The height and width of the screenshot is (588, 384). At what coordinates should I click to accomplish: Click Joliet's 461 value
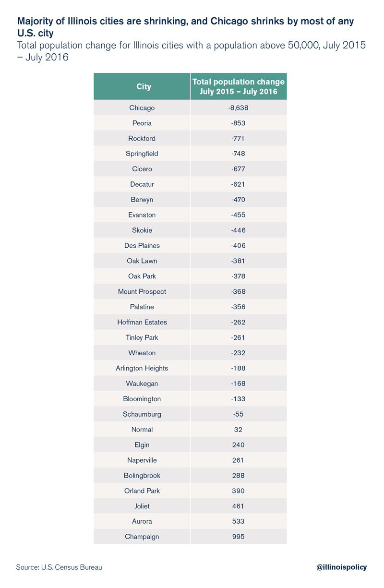[238, 506]
